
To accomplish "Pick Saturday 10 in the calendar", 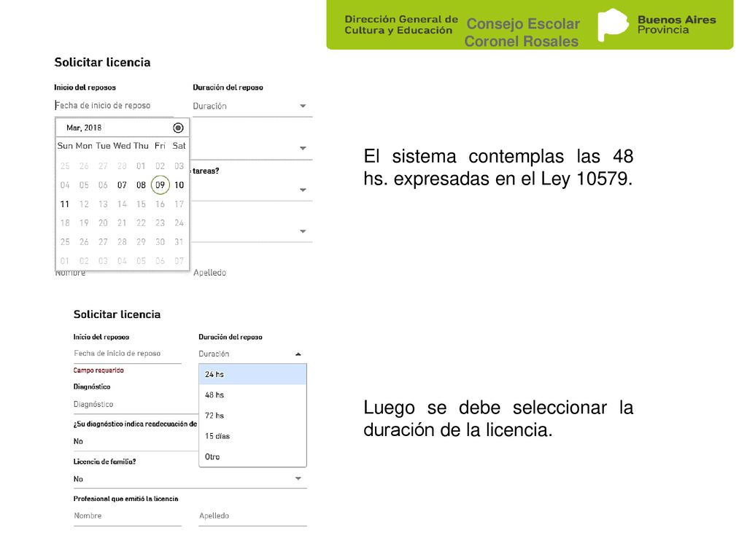I will coord(179,184).
